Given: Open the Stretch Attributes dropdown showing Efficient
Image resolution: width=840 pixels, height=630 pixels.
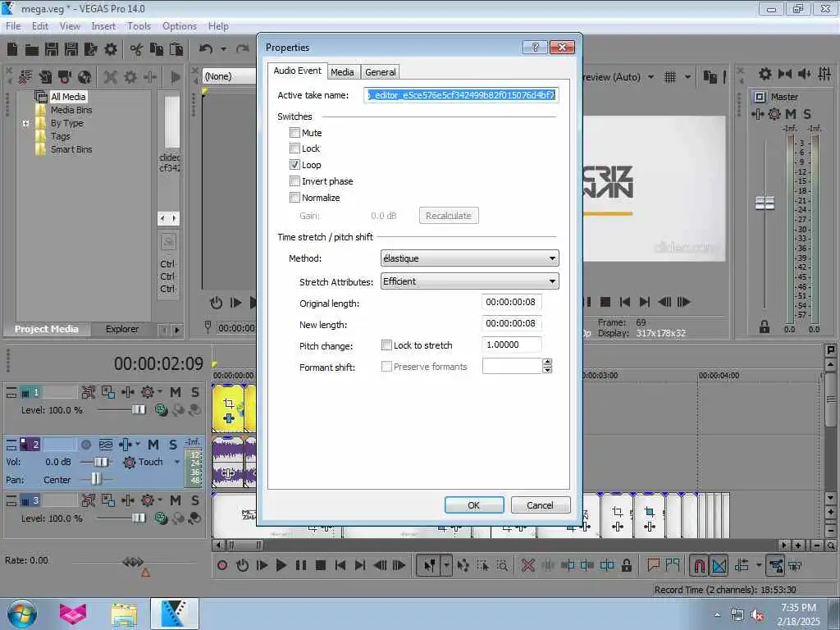Looking at the screenshot, I should (x=469, y=281).
